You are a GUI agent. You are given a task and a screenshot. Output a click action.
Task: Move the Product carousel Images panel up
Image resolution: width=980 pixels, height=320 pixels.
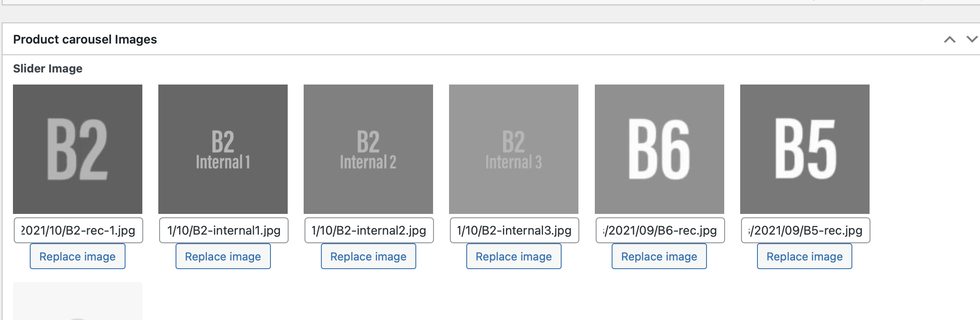click(x=949, y=40)
